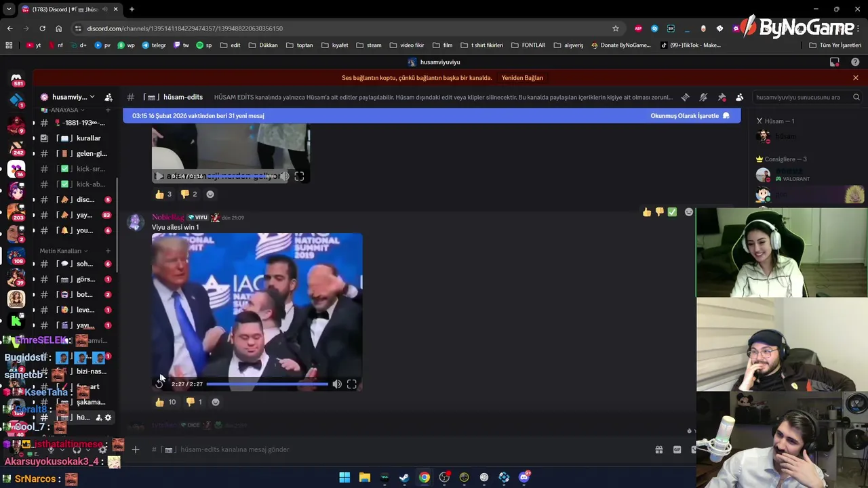
Task: Open pinned messages icon
Action: [x=722, y=97]
